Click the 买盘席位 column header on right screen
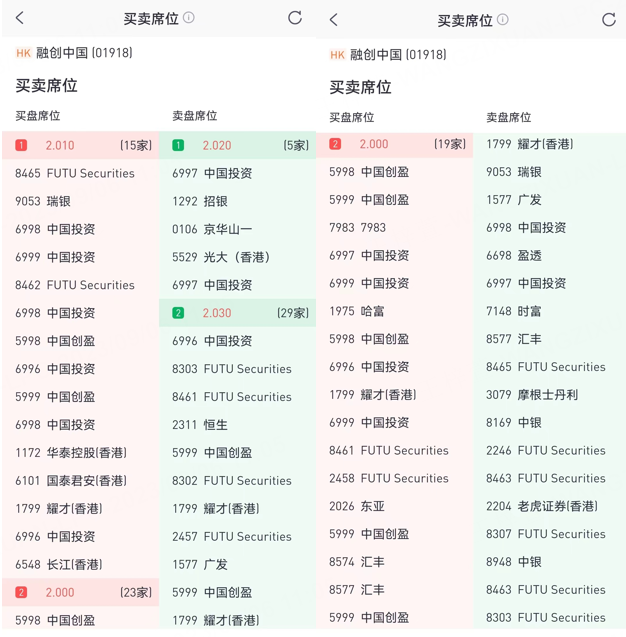The image size is (626, 637). [x=352, y=117]
